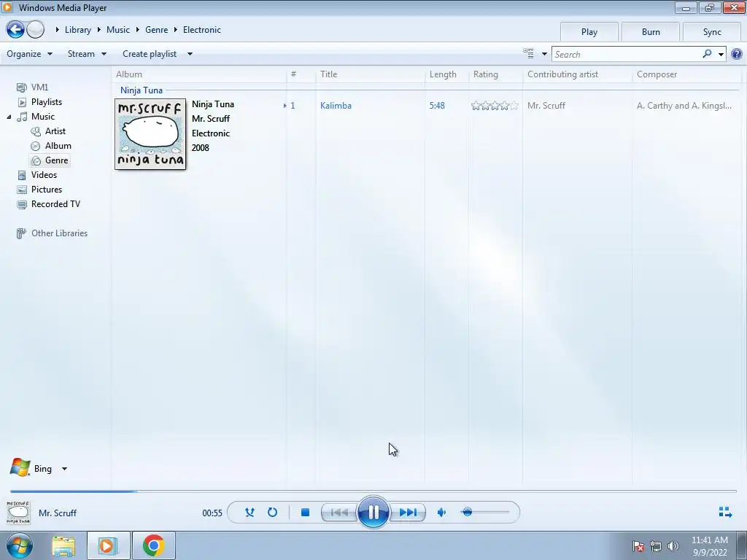The image size is (747, 560).
Task: Click the Forward navigation arrow
Action: [35, 29]
